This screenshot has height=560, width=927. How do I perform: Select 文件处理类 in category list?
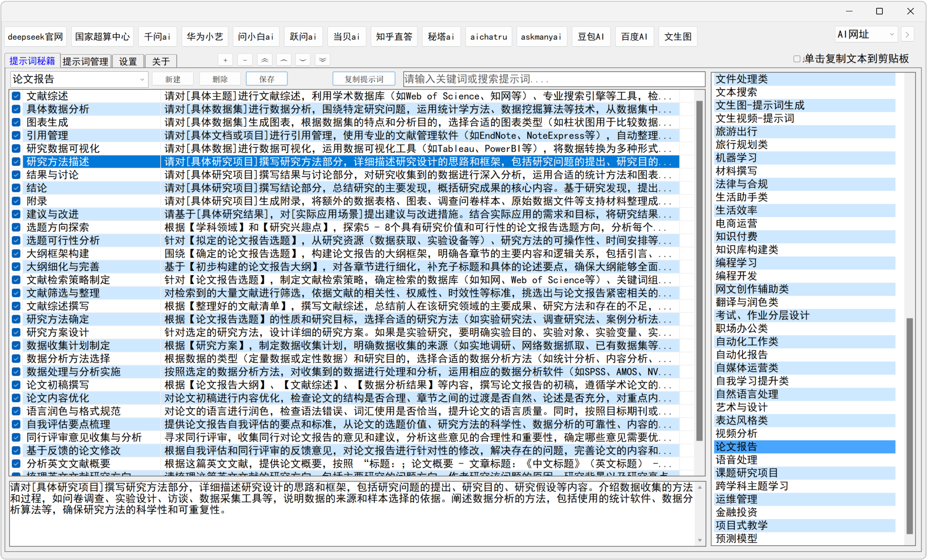(805, 79)
